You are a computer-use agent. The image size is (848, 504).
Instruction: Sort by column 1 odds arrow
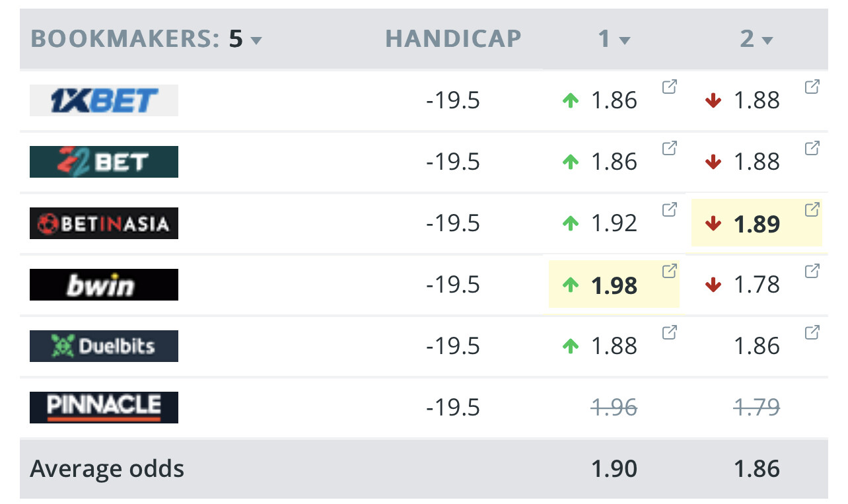point(624,41)
